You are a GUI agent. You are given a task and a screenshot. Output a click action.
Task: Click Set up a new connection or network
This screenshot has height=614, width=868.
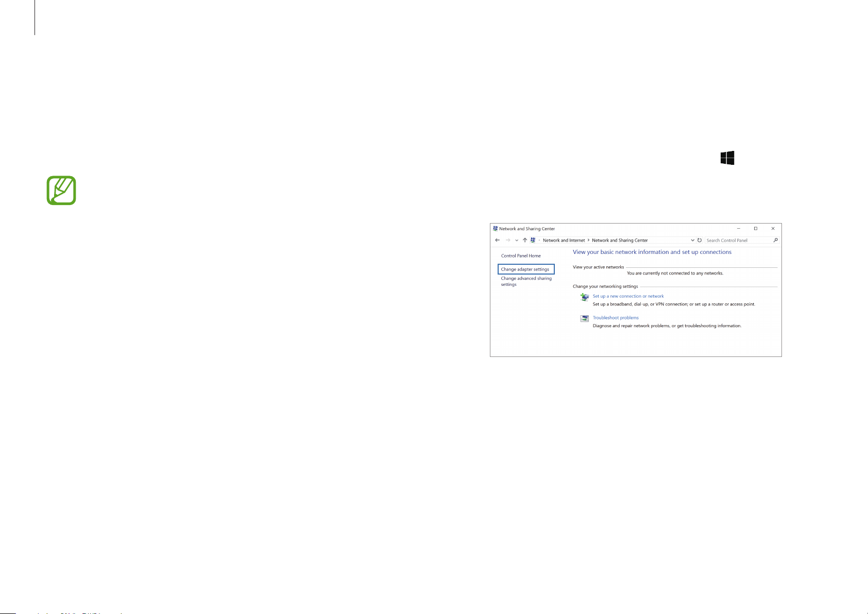(628, 296)
